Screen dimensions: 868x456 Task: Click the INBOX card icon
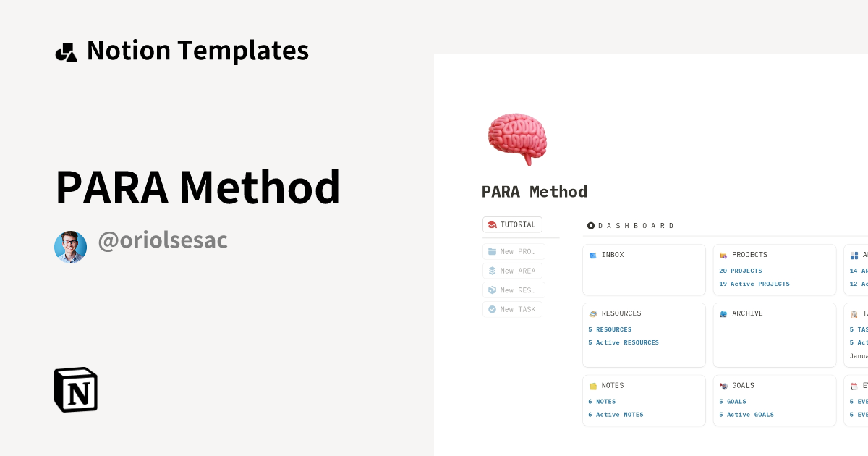(593, 256)
